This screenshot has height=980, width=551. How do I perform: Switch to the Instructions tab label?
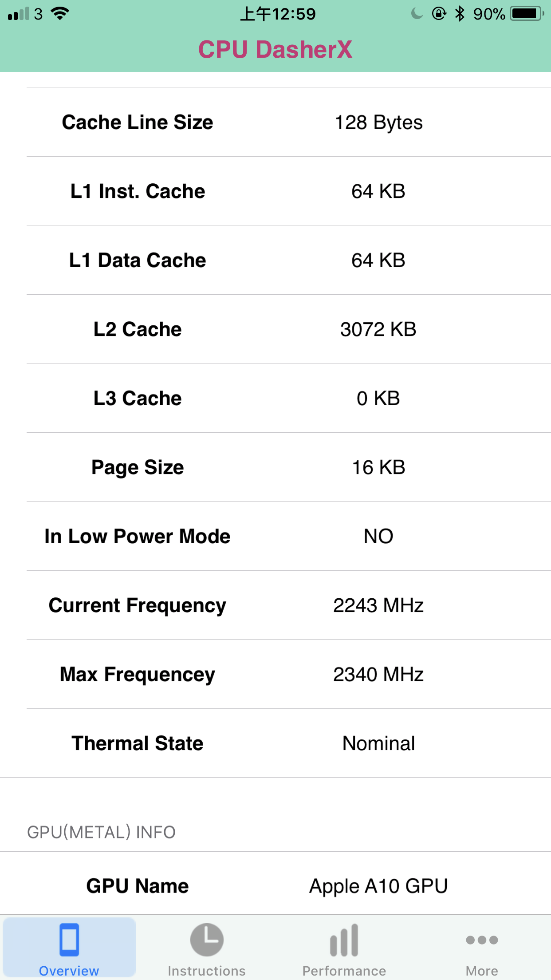coord(207,971)
